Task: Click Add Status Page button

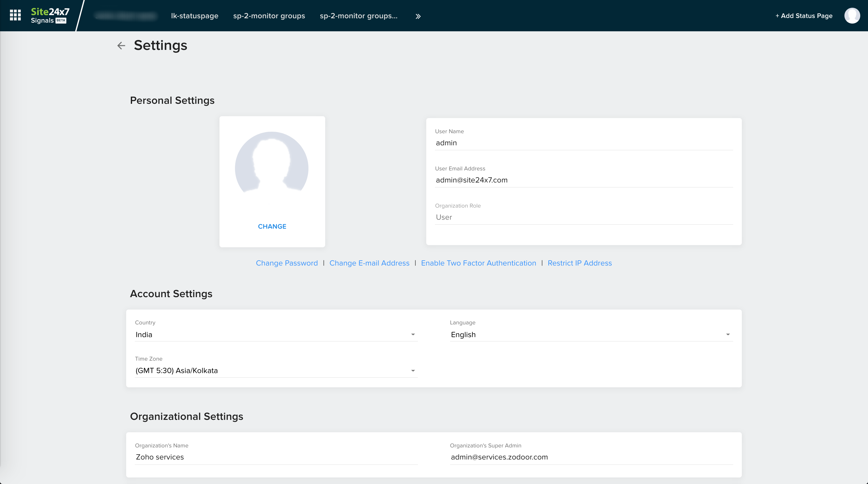Action: pos(804,16)
